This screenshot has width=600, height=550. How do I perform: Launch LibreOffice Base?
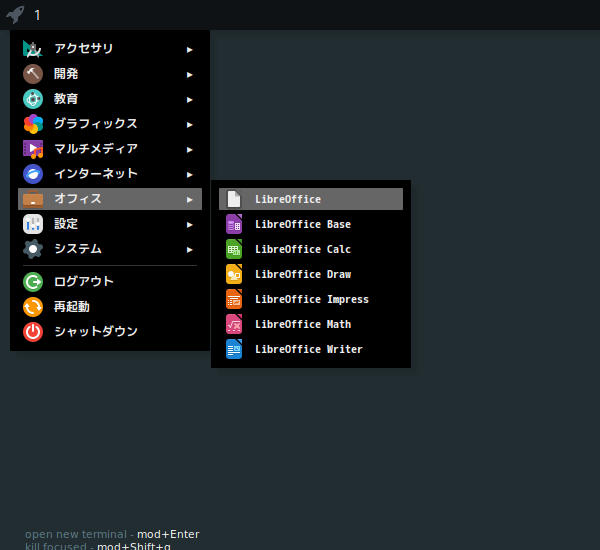tap(311, 224)
